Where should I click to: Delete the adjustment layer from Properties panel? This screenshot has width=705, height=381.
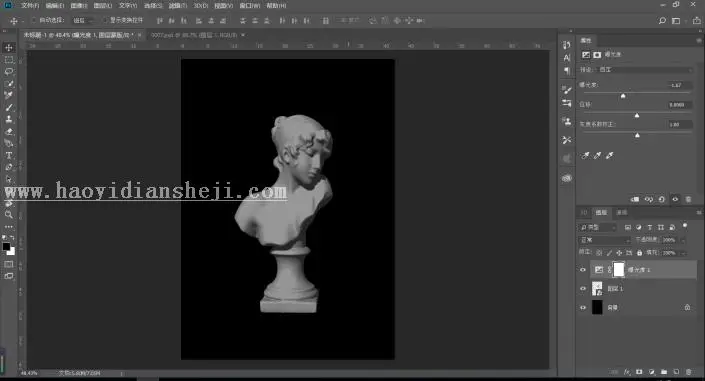pos(688,199)
